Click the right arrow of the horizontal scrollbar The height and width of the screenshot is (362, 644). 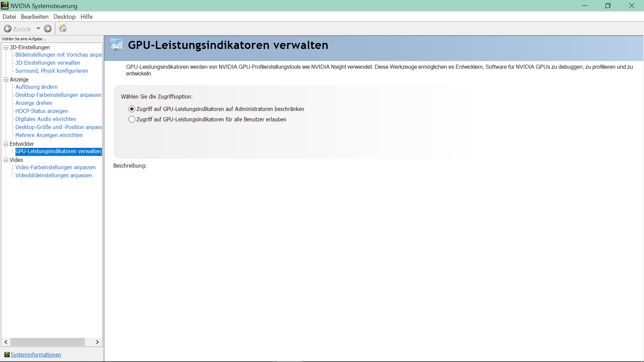point(97,342)
